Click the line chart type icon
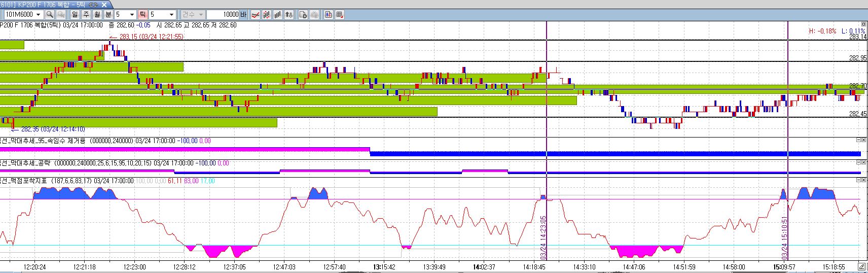 pyautogui.click(x=256, y=15)
